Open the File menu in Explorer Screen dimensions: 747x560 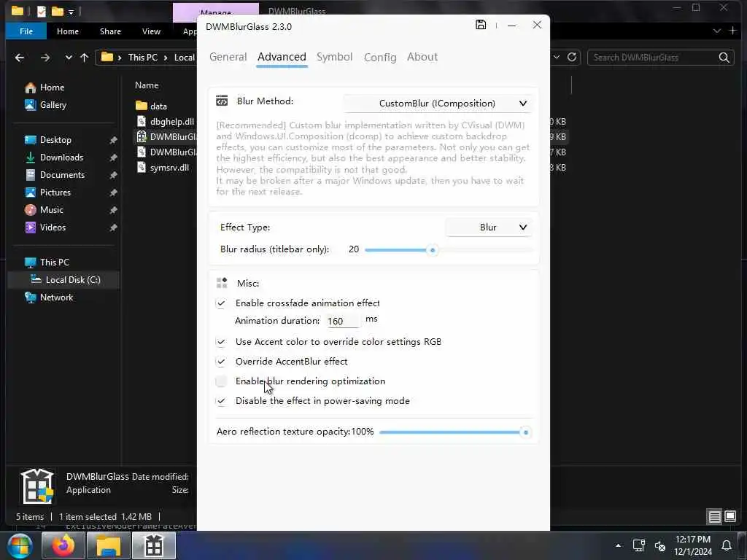(x=26, y=31)
